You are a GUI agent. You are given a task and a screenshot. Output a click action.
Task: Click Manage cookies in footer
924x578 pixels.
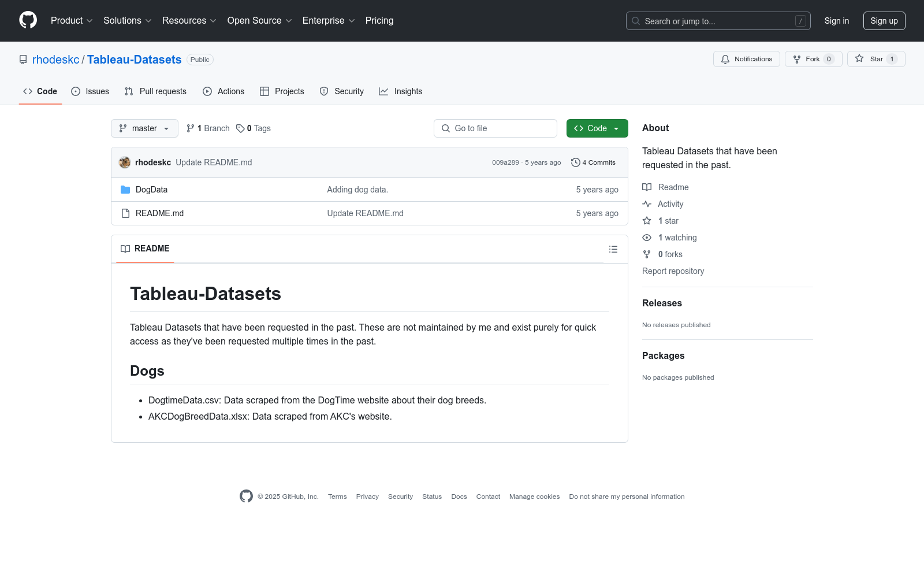(535, 497)
